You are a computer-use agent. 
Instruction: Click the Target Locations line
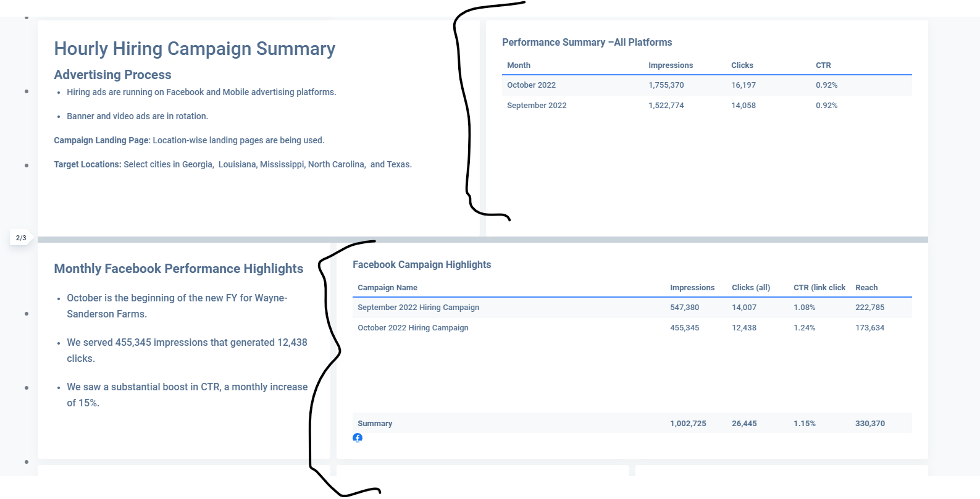[233, 164]
